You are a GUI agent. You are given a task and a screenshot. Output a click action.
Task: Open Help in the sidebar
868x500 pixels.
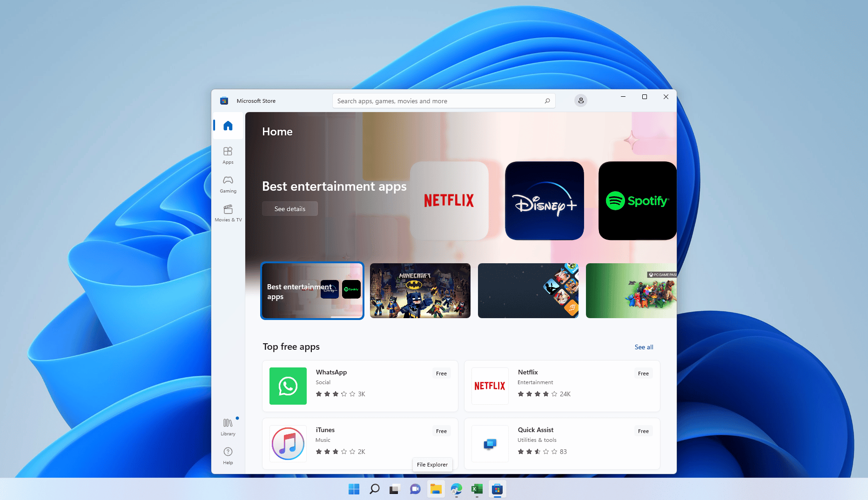[228, 455]
